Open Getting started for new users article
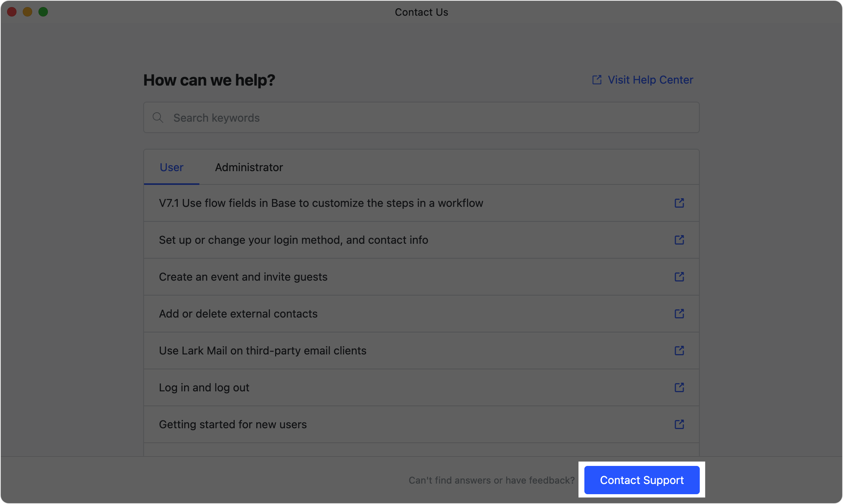The image size is (843, 504). click(x=232, y=424)
